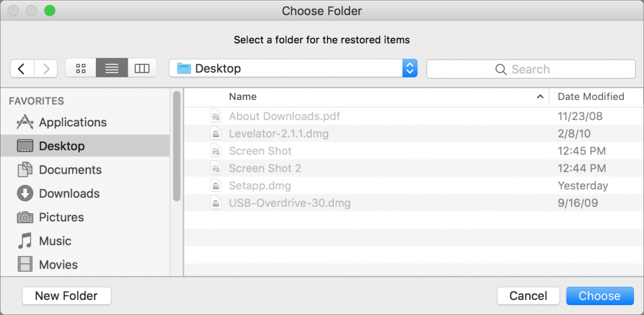The width and height of the screenshot is (644, 315).
Task: Confirm with the Choose button
Action: tap(599, 296)
